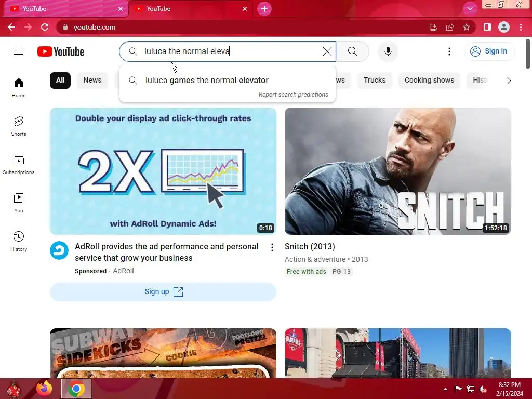Click Report search predictions link
The width and height of the screenshot is (532, 399).
[x=293, y=95]
